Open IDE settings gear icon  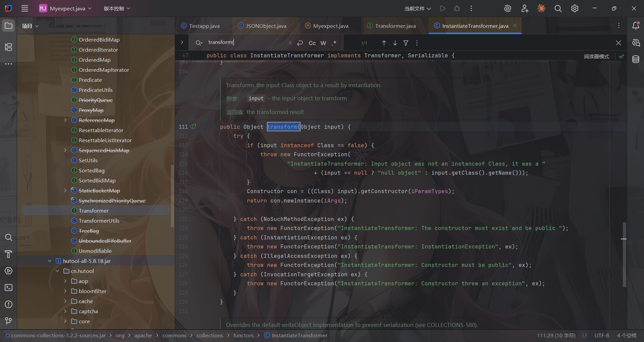point(575,8)
